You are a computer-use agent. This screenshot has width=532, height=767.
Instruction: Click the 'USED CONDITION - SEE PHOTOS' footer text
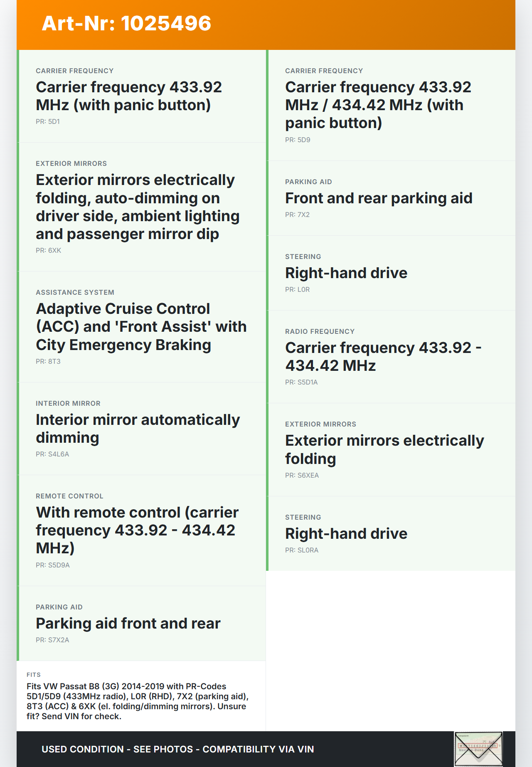coord(177,749)
